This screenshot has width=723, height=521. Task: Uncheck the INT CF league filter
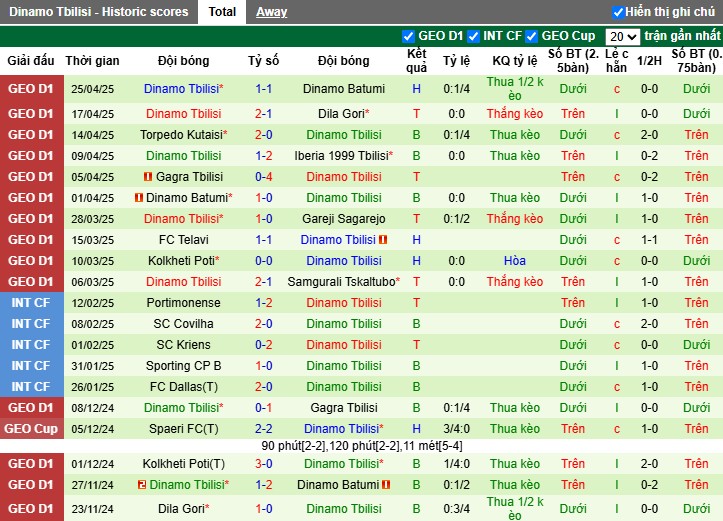(473, 36)
